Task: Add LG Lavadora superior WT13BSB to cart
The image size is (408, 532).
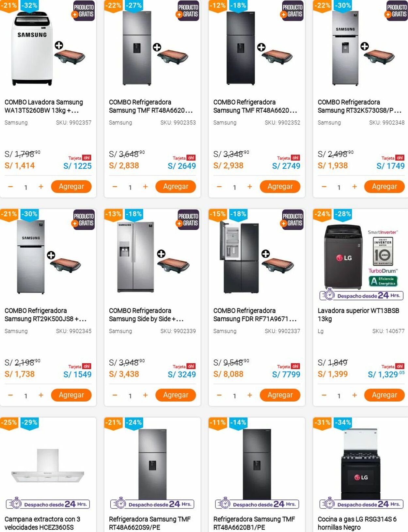Action: [384, 395]
